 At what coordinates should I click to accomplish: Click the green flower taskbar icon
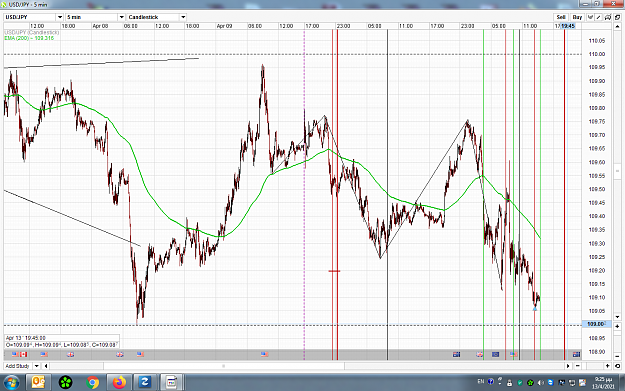pos(65,383)
